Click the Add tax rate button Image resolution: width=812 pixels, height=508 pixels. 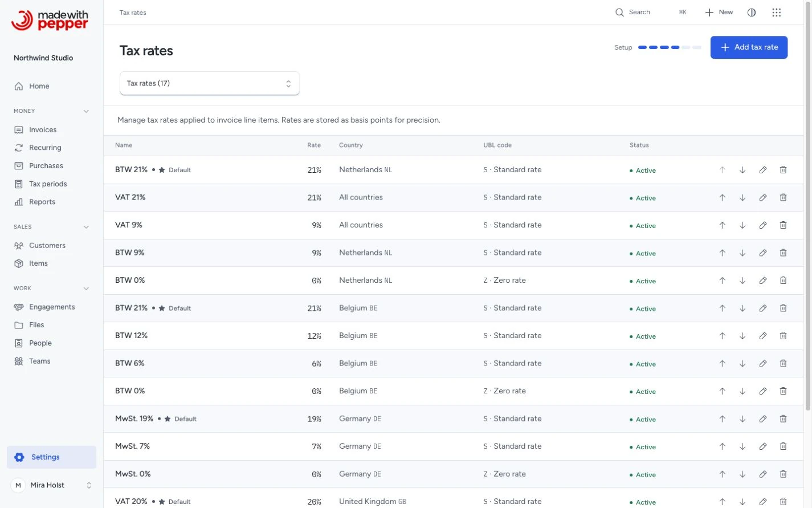click(x=749, y=47)
